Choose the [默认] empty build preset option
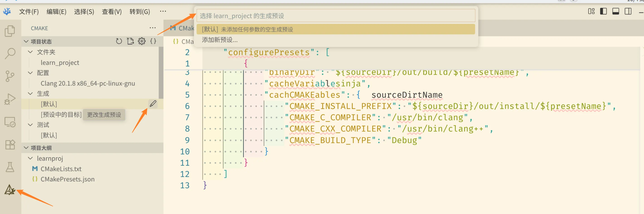The image size is (644, 214). click(x=248, y=29)
